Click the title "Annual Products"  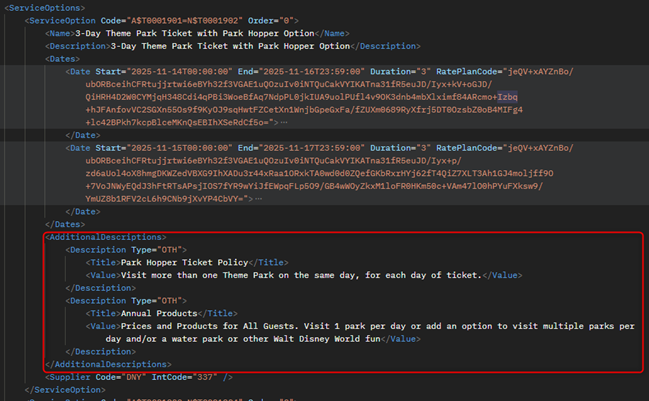pos(159,314)
